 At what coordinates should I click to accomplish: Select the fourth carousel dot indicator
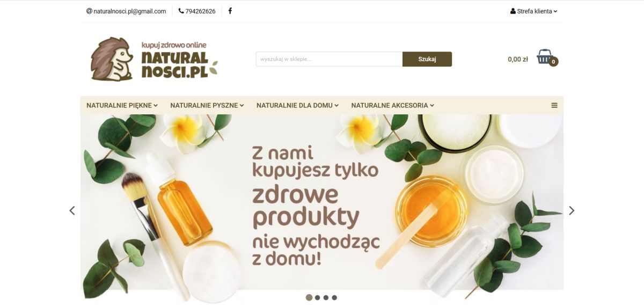pyautogui.click(x=334, y=297)
